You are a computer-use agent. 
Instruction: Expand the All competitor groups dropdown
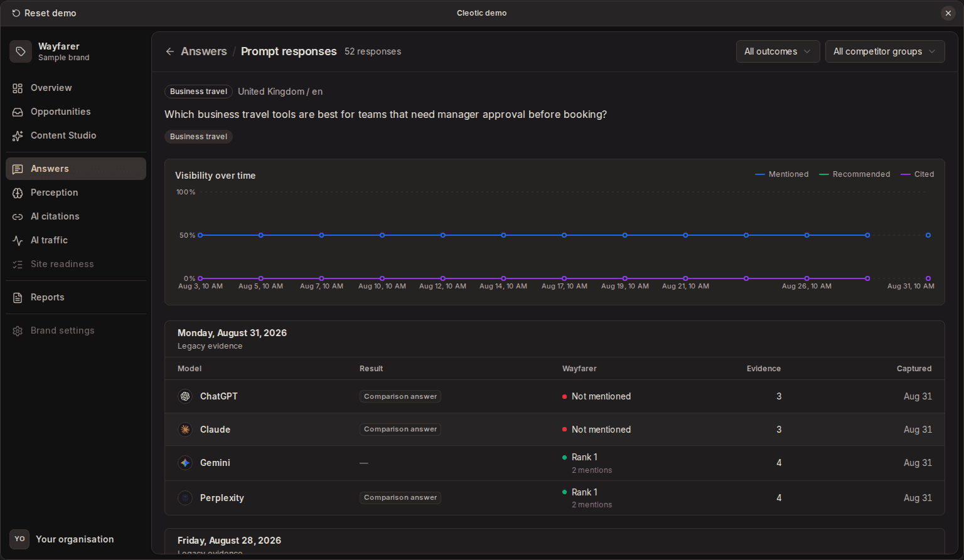(885, 51)
